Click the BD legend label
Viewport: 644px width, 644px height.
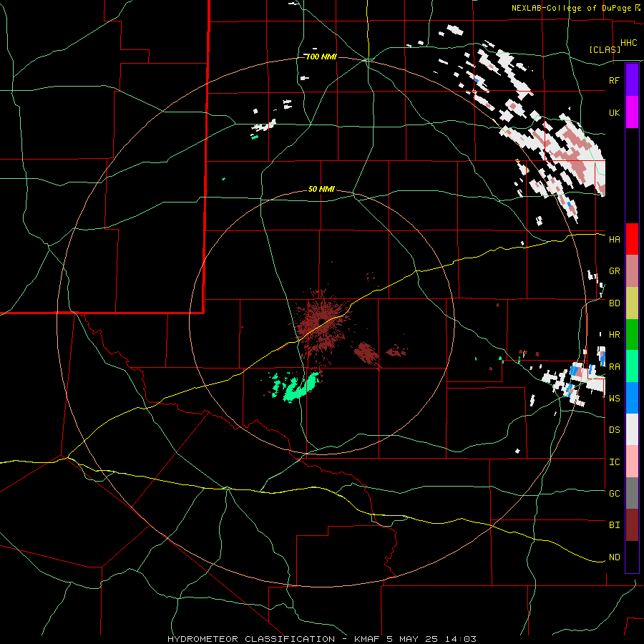click(614, 303)
